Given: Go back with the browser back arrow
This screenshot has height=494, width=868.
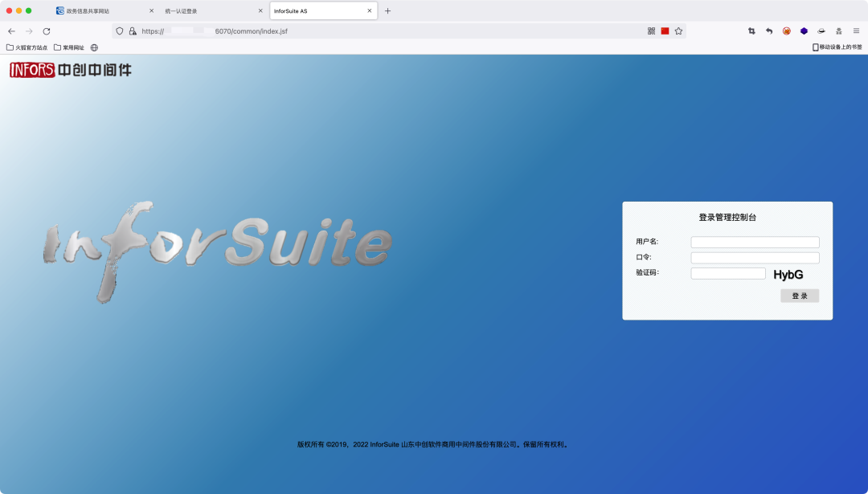Looking at the screenshot, I should [11, 31].
